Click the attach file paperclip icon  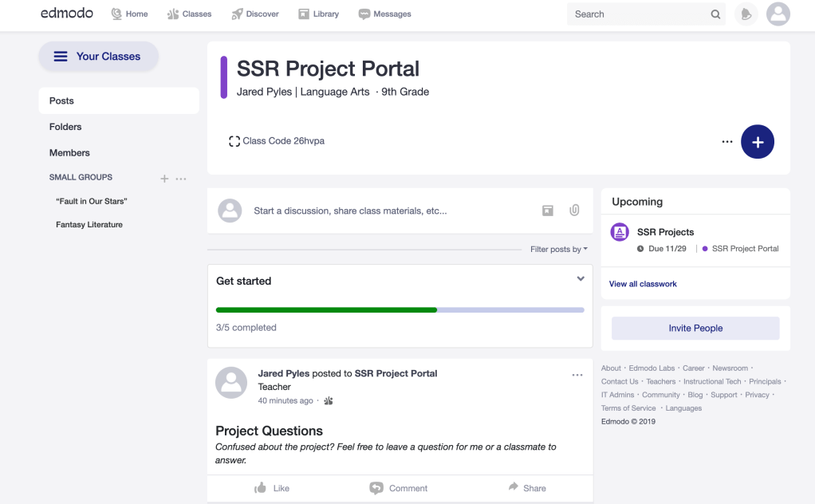tap(574, 211)
